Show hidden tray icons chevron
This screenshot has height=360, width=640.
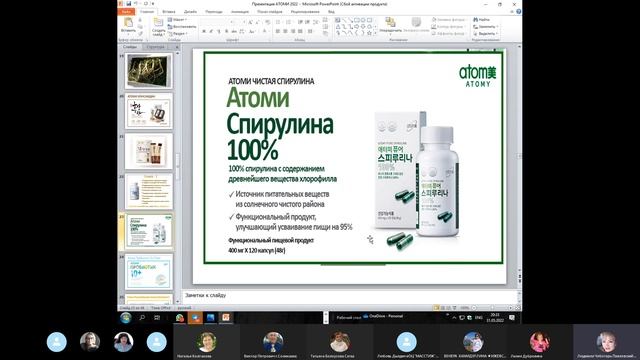pyautogui.click(x=454, y=318)
